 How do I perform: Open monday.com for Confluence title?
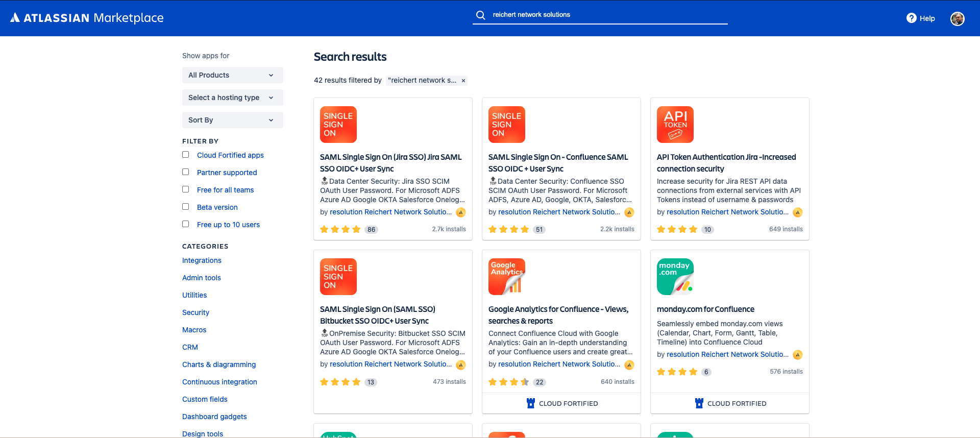pos(705,309)
